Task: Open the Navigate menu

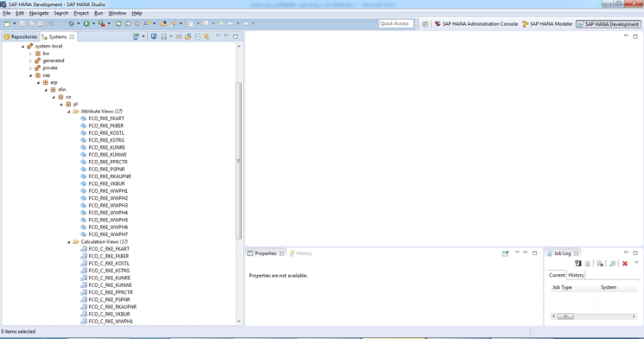Action: click(39, 13)
